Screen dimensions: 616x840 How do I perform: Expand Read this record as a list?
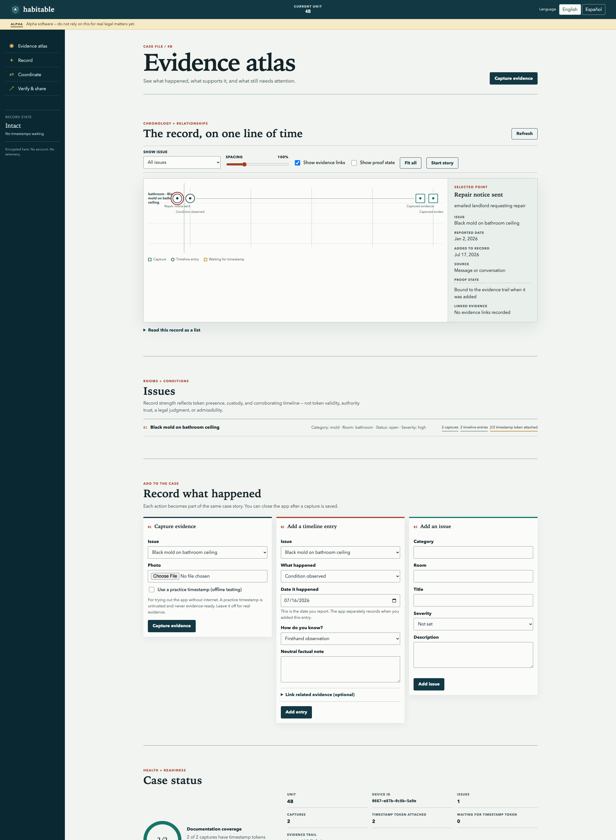point(172,330)
